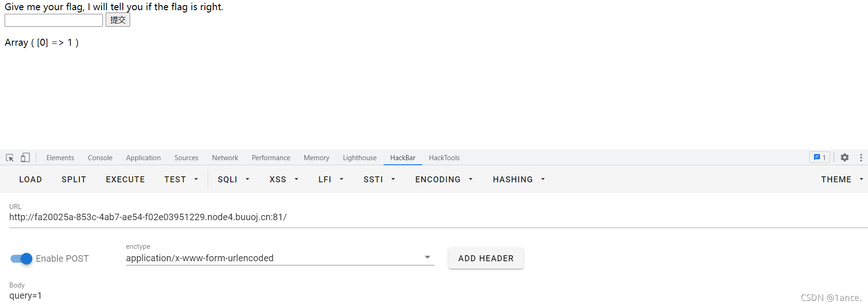The width and height of the screenshot is (868, 306).
Task: Click the LOAD button
Action: [30, 179]
